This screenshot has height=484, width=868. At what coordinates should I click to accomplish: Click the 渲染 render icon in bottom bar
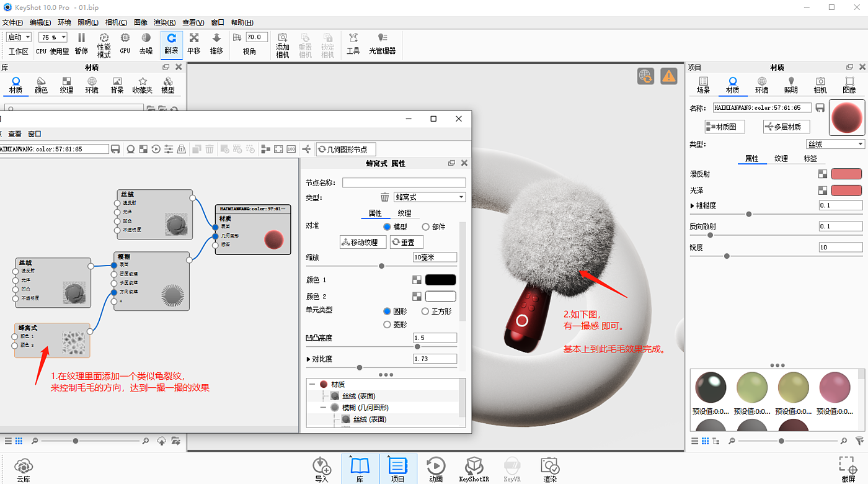(x=549, y=469)
